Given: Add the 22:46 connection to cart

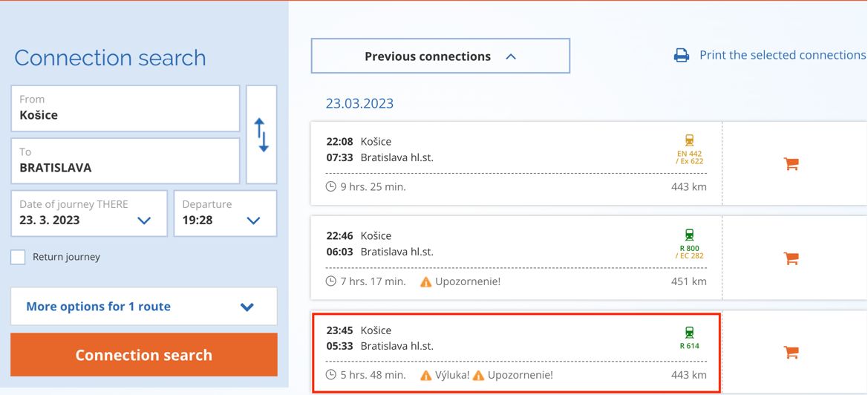Looking at the screenshot, I should pos(791,258).
